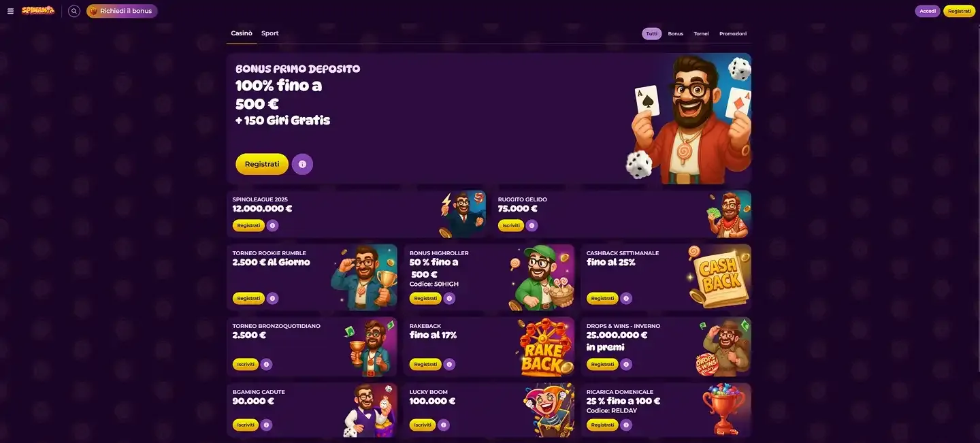Open the hamburger menu icon

click(x=10, y=11)
